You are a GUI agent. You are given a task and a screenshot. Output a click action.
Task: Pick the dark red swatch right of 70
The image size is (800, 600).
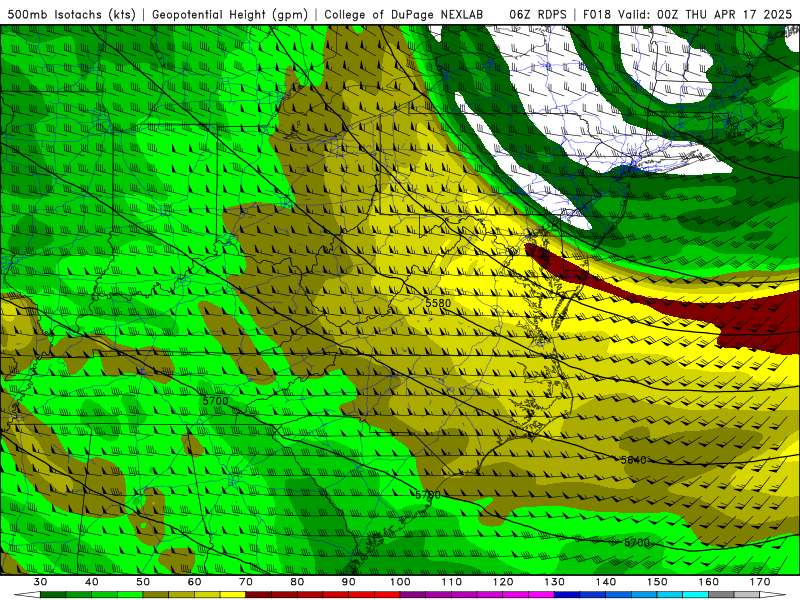pyautogui.click(x=259, y=595)
